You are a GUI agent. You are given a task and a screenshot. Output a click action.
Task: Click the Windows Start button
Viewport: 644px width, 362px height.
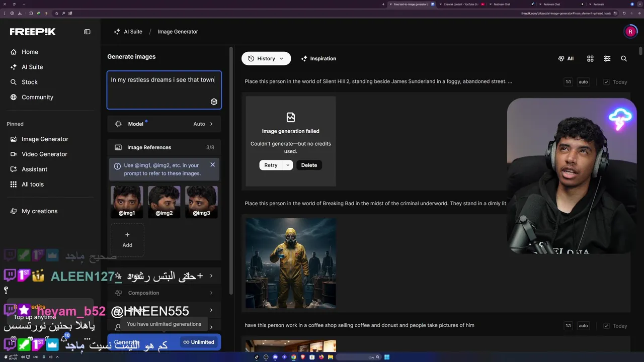(x=387, y=357)
